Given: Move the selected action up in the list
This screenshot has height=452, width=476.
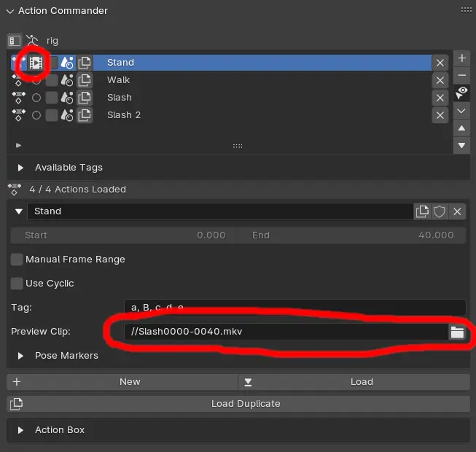Looking at the screenshot, I should [x=461, y=128].
